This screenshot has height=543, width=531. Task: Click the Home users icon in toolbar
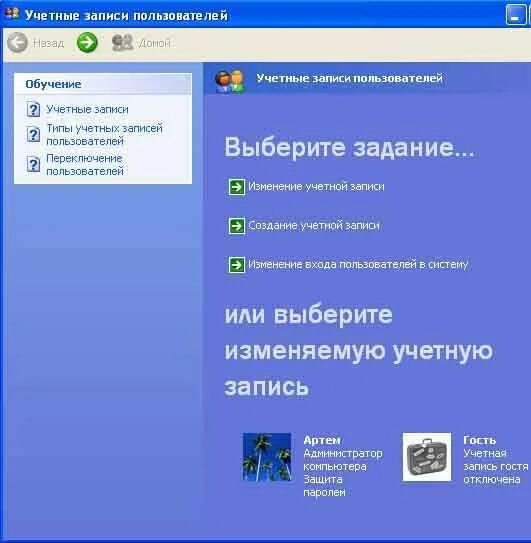[123, 43]
